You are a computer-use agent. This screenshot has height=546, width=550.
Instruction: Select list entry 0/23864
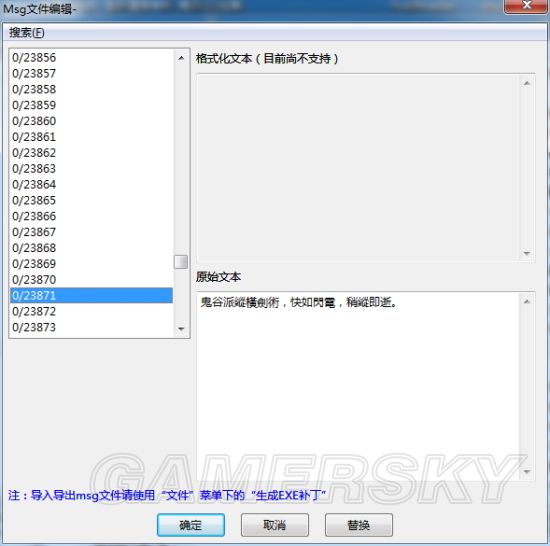point(91,184)
